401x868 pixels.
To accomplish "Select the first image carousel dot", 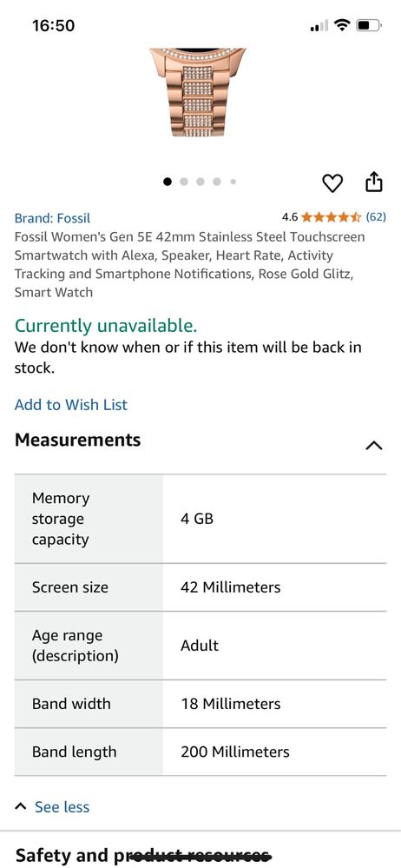I will coord(168,182).
